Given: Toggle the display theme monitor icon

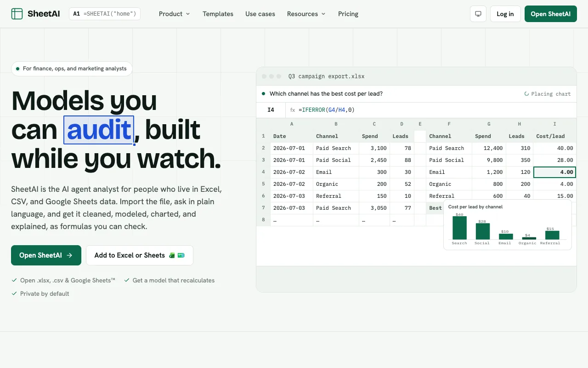Looking at the screenshot, I should [478, 14].
